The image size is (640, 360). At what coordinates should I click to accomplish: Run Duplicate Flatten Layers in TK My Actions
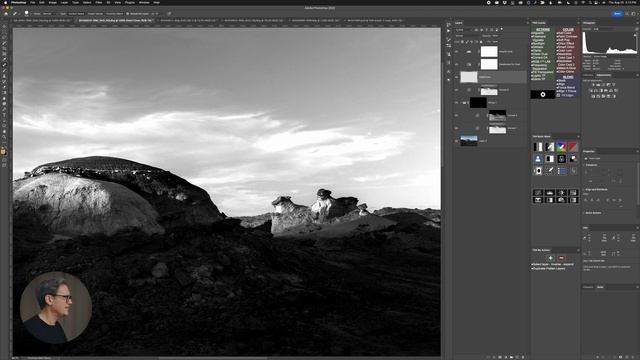549,268
